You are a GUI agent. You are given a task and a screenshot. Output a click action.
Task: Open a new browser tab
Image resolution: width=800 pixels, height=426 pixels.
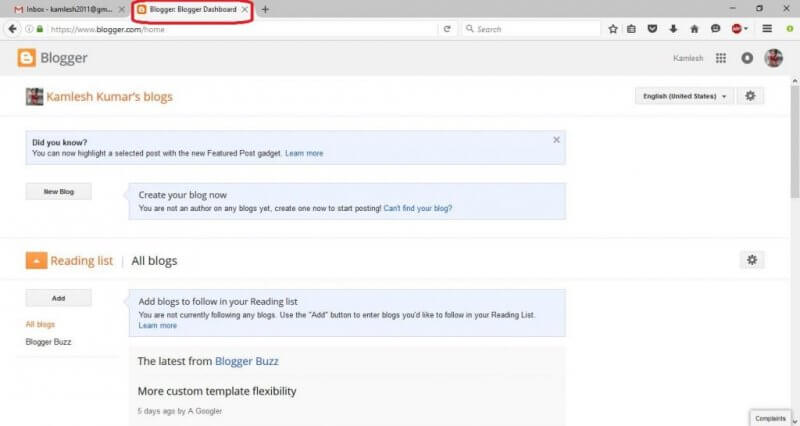(x=265, y=9)
